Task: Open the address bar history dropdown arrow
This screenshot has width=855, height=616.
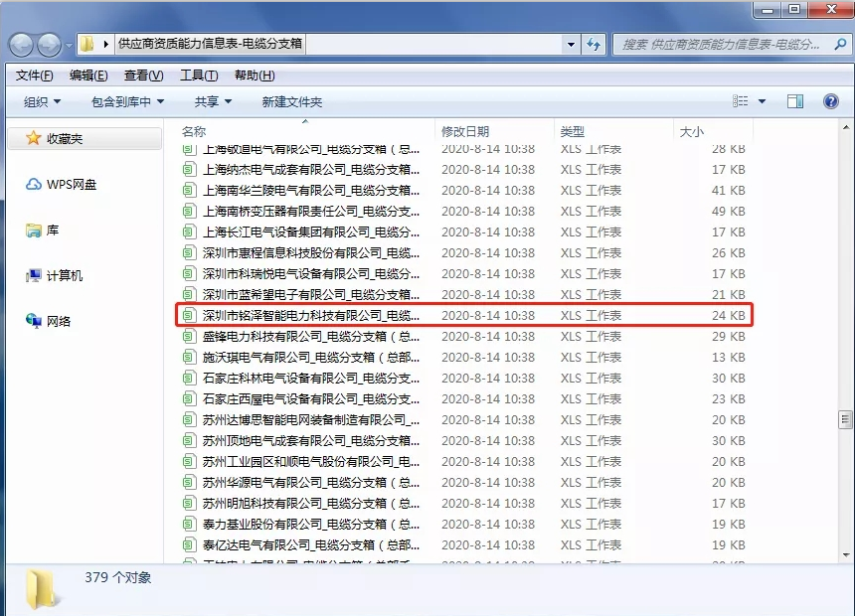Action: [570, 45]
